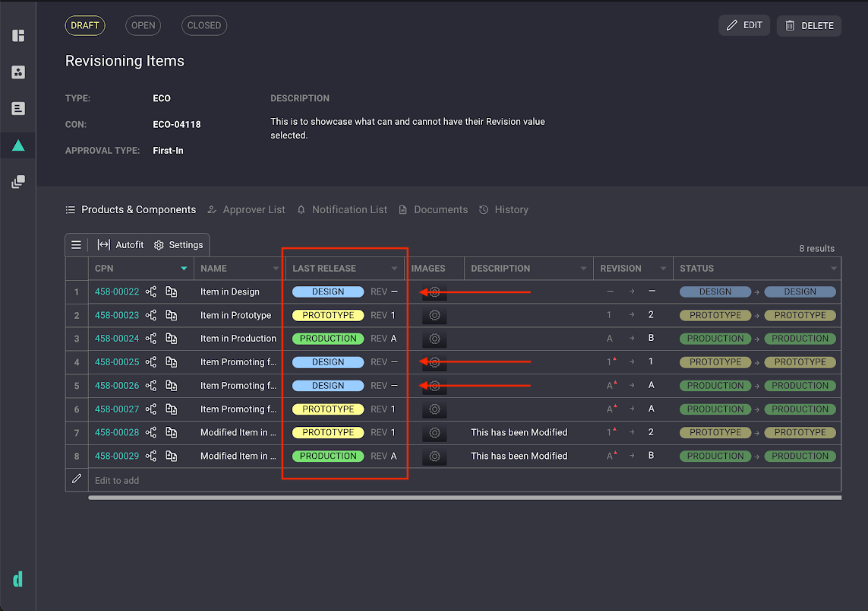This screenshot has width=868, height=611.
Task: Click the Duro logo at sidebar bottom
Action: pos(18,579)
